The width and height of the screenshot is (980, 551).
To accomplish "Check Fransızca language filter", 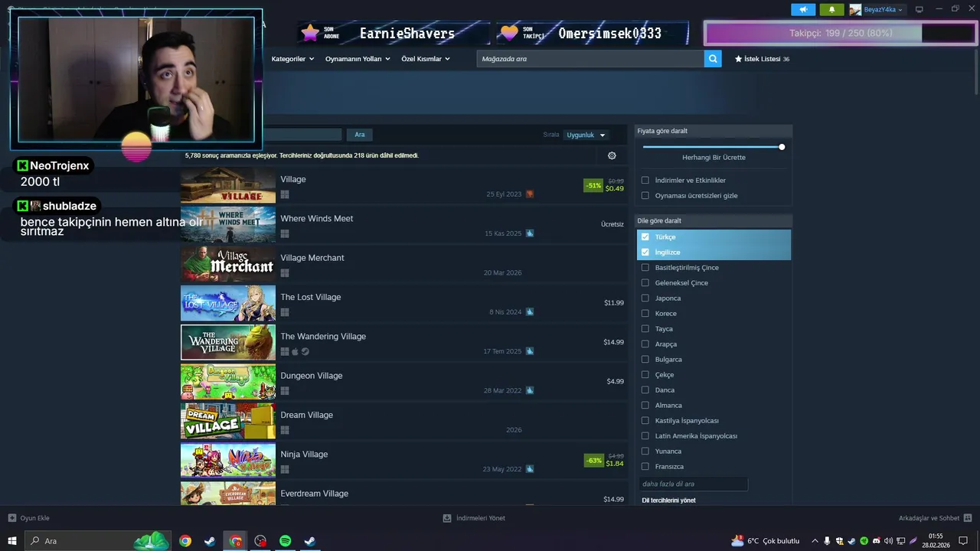I will pos(645,467).
